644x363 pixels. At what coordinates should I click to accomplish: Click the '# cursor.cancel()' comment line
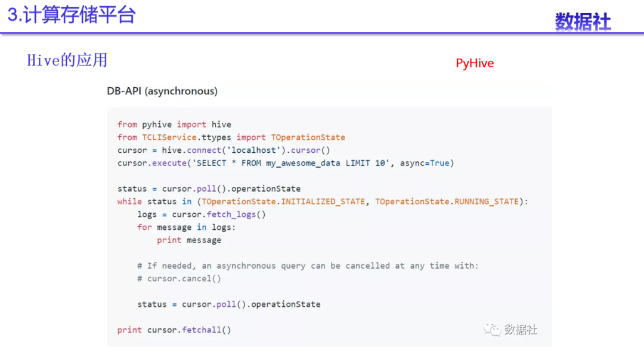pos(179,279)
